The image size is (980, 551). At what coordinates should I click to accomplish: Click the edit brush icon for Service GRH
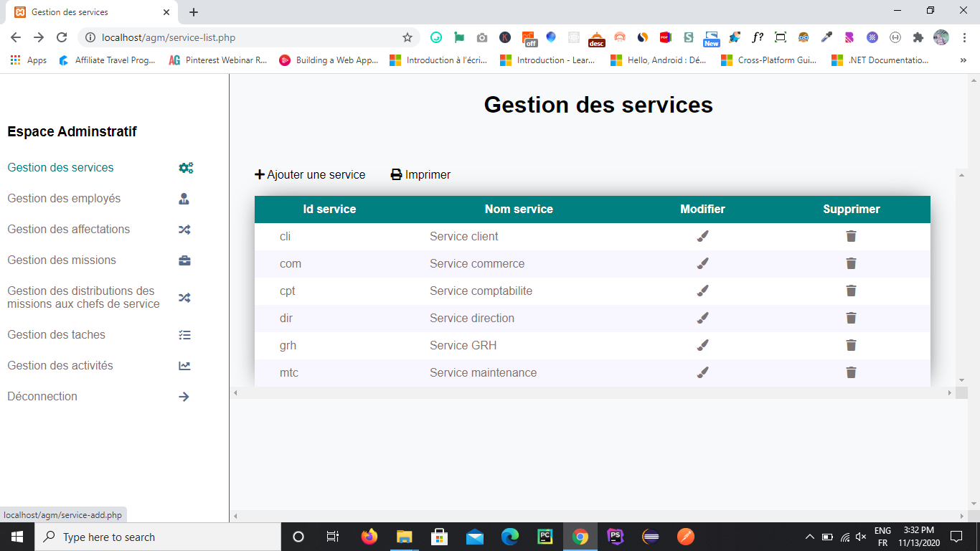(702, 345)
